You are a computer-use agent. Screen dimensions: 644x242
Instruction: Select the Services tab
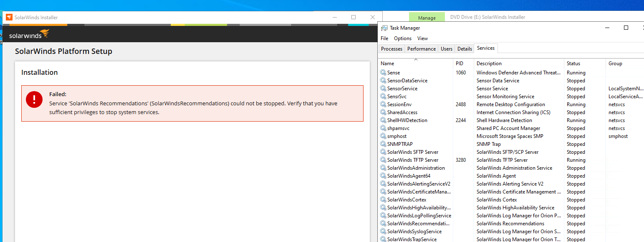[x=486, y=48]
